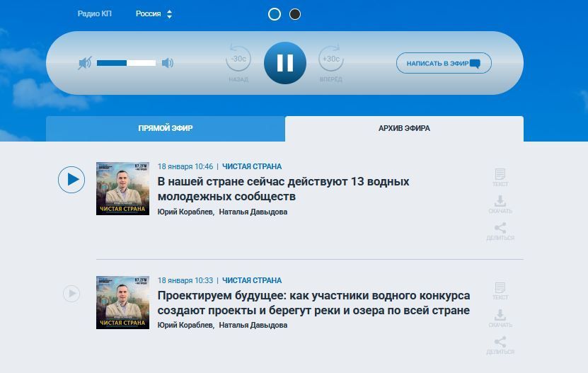Image resolution: width=588 pixels, height=373 pixels.
Task: Switch to the Архив эфира tab
Action: click(404, 129)
